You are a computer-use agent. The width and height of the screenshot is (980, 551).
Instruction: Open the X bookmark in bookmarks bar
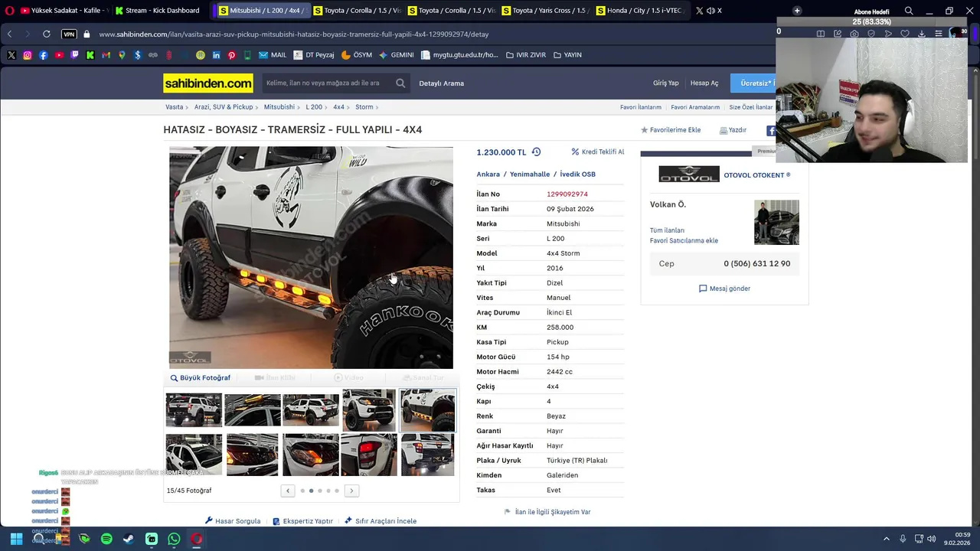tap(11, 55)
